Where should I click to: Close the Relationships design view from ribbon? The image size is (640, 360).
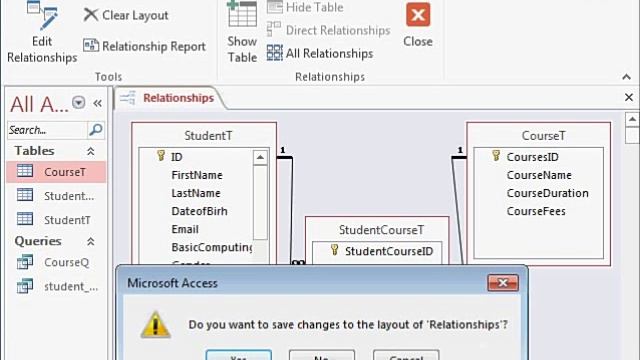(x=418, y=24)
